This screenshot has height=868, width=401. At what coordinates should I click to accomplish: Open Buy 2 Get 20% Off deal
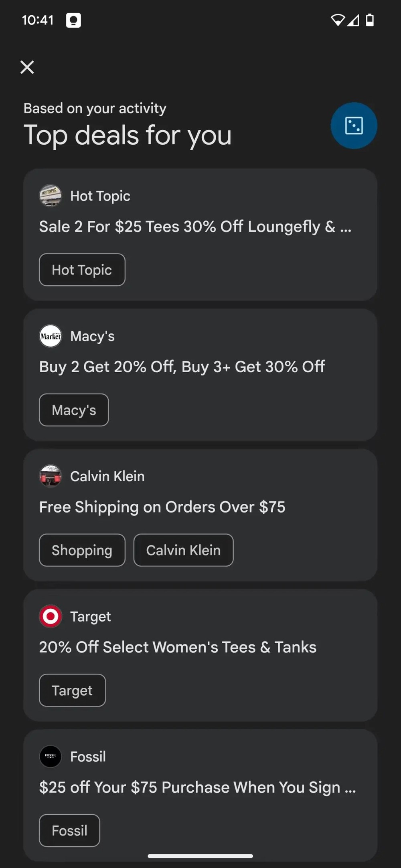182,367
